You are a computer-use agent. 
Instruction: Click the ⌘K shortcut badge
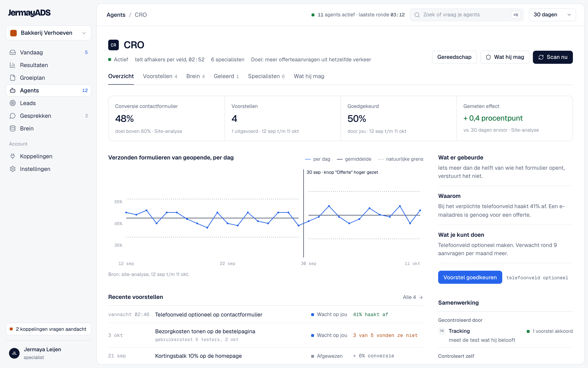516,15
